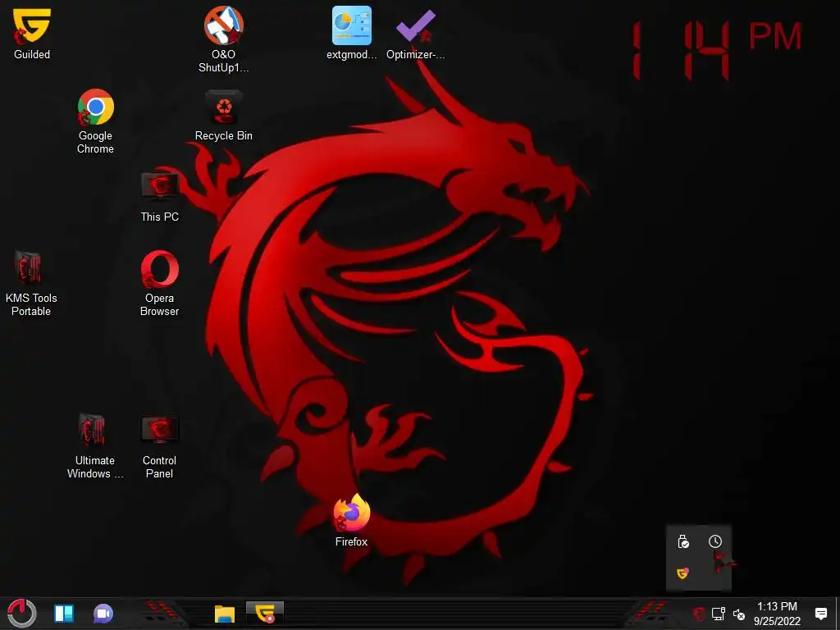Launch O&O ShutUp10 from the desktop
840x630 pixels.
click(223, 39)
